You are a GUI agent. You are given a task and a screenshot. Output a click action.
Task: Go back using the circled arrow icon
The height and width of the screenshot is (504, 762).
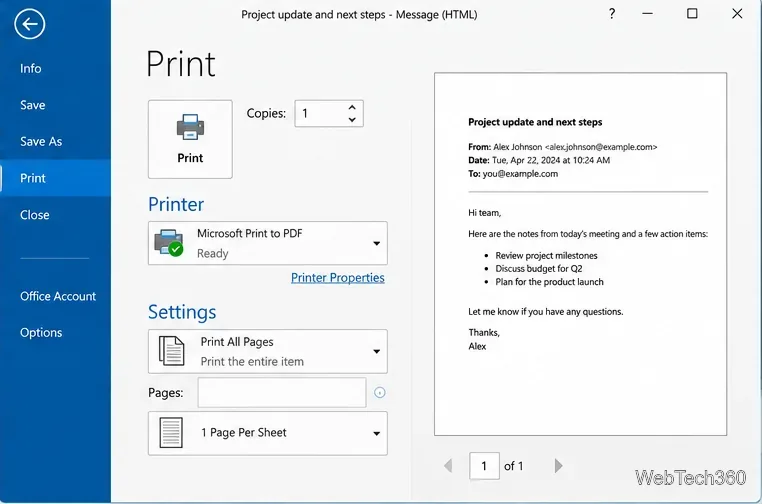(x=30, y=24)
